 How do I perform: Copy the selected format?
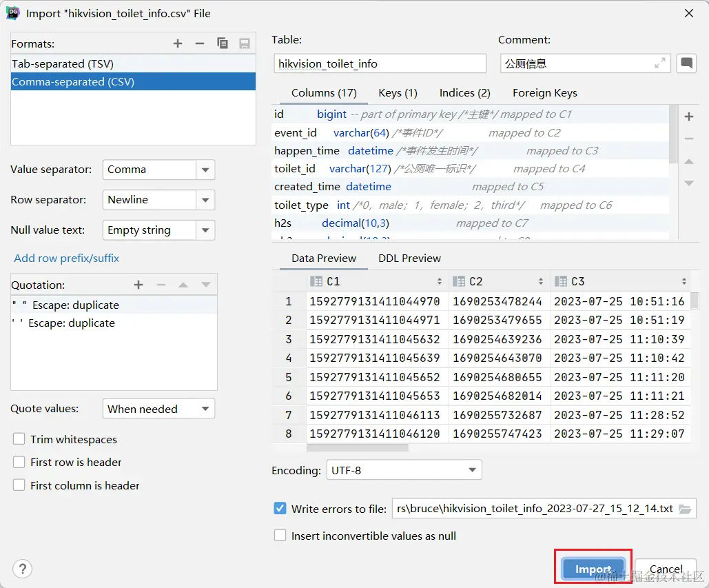pos(222,43)
